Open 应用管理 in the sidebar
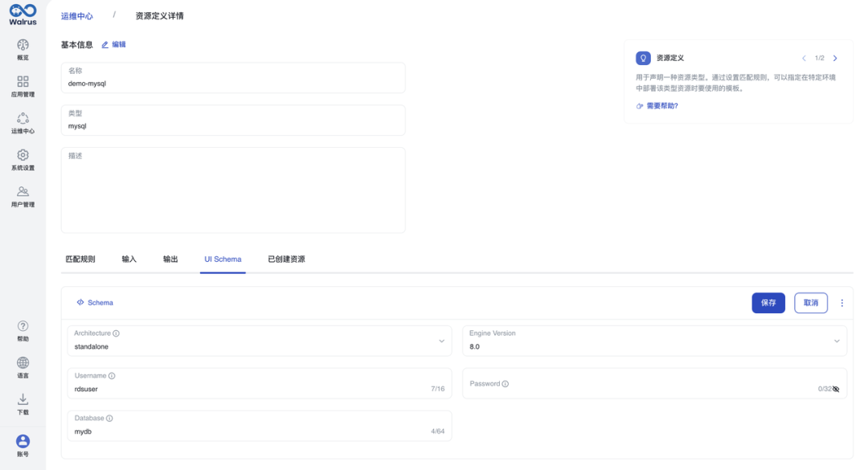This screenshot has height=470, width=868. (x=23, y=86)
